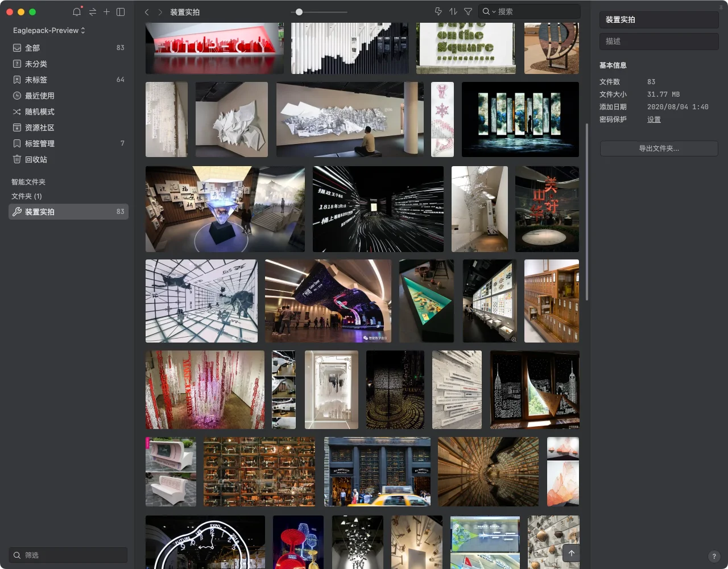Edit the 装置实拍 folder name field
This screenshot has height=569, width=728.
659,19
